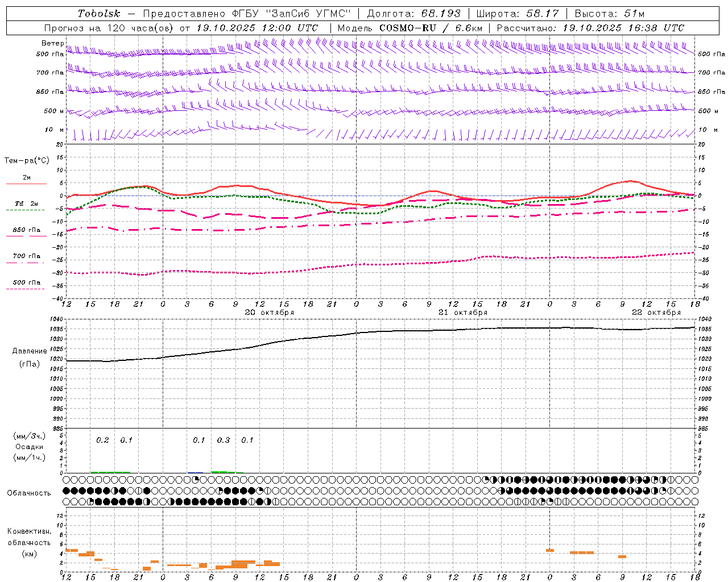This screenshot has height=582, width=728.
Task: Select the 'Широта: 58.17' latitude value
Action: click(x=518, y=14)
